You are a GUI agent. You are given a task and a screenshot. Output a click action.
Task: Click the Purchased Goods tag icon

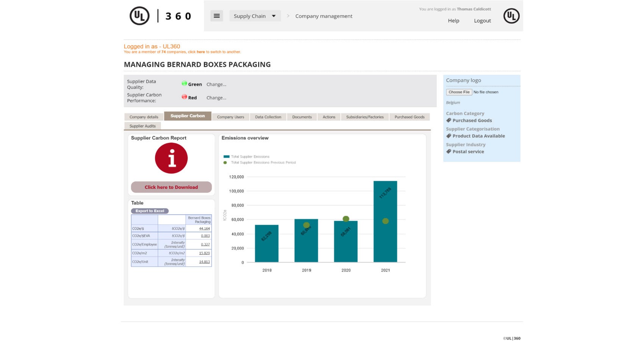(x=449, y=120)
